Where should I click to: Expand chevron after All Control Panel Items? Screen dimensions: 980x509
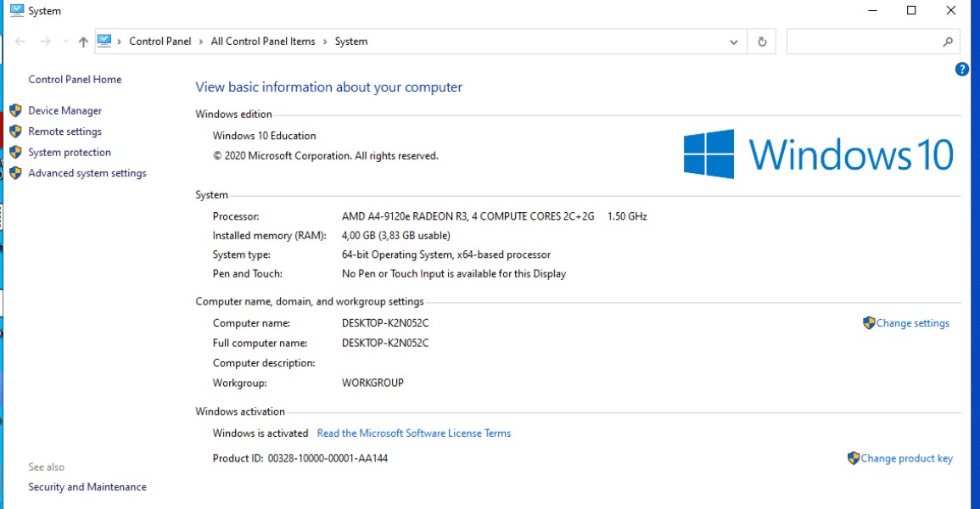pyautogui.click(x=325, y=42)
